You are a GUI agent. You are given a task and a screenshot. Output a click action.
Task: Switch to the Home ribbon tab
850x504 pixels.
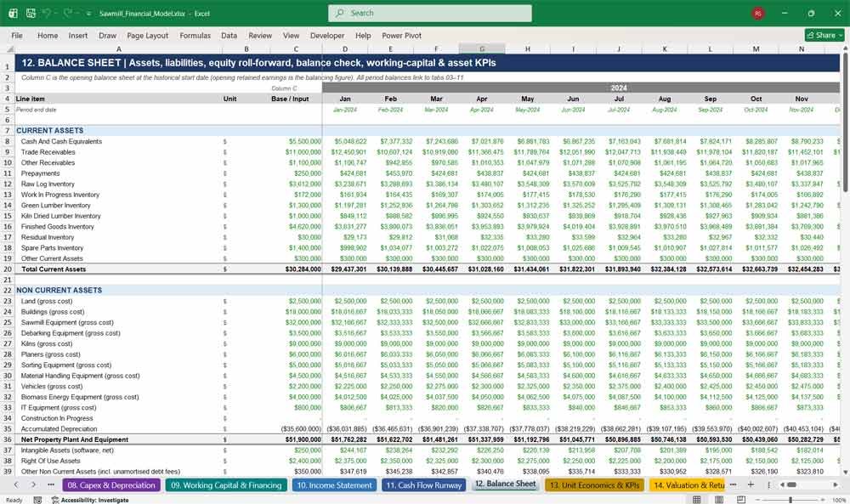48,35
